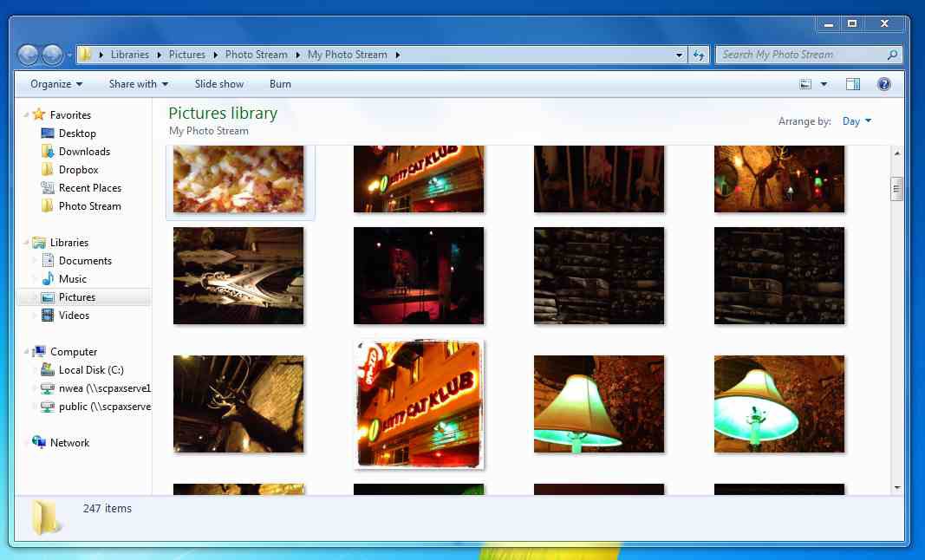Image resolution: width=925 pixels, height=560 pixels.
Task: Click Photo Stream in the address breadcrumb
Action: tap(256, 55)
